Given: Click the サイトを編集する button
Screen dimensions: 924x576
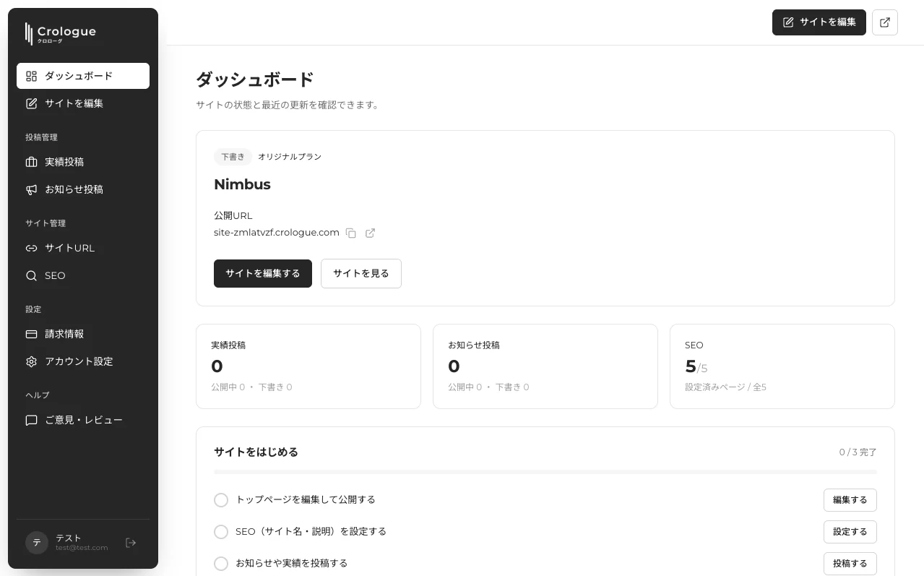Looking at the screenshot, I should (263, 273).
